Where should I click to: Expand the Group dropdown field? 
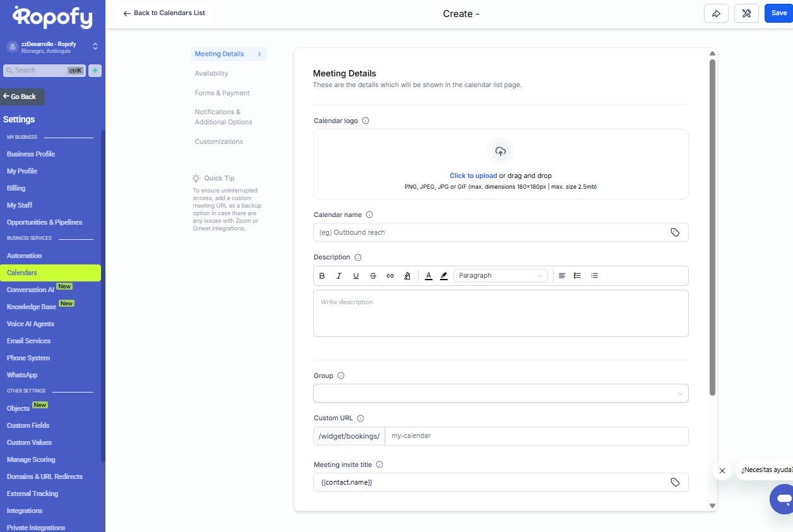coord(501,393)
